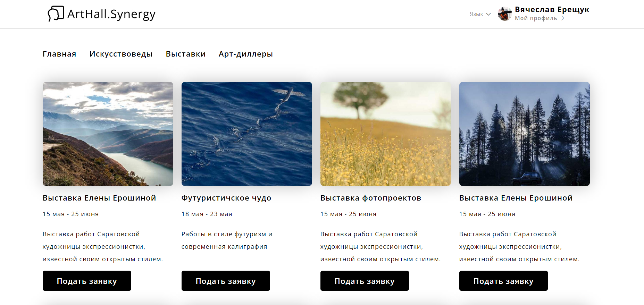644x305 pixels.
Task: Submit application for Выставка фотопроектов
Action: (x=365, y=281)
